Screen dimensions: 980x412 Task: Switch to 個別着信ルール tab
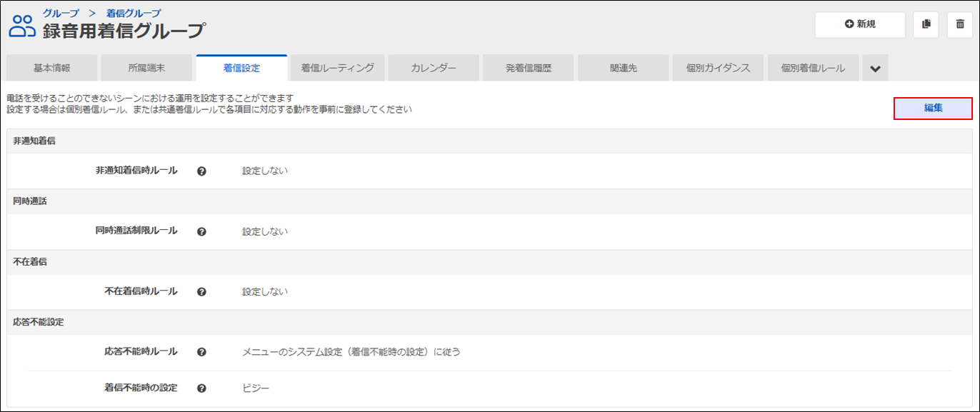coord(813,69)
